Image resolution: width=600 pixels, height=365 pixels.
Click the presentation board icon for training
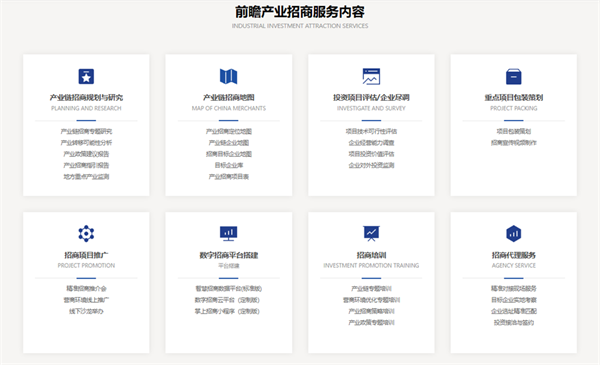pos(371,233)
